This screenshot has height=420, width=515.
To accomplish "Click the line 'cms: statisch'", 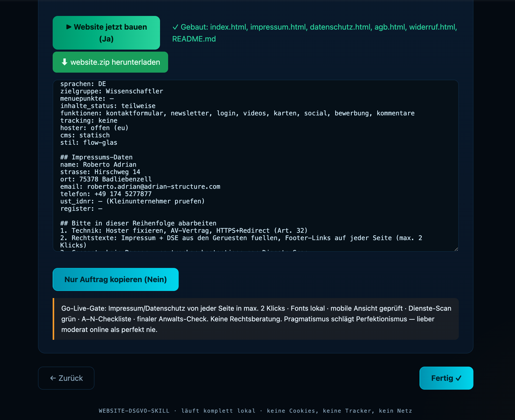I will click(x=85, y=135).
